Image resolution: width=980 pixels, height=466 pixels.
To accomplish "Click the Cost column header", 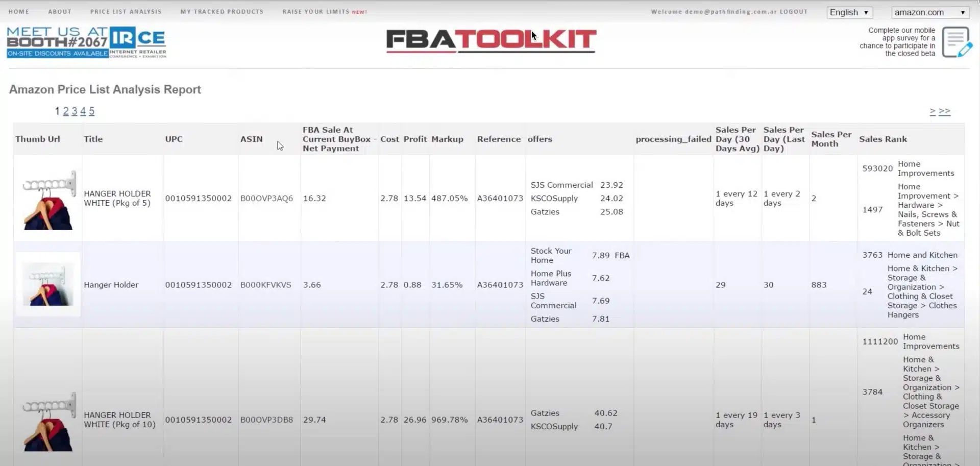I will tap(389, 139).
